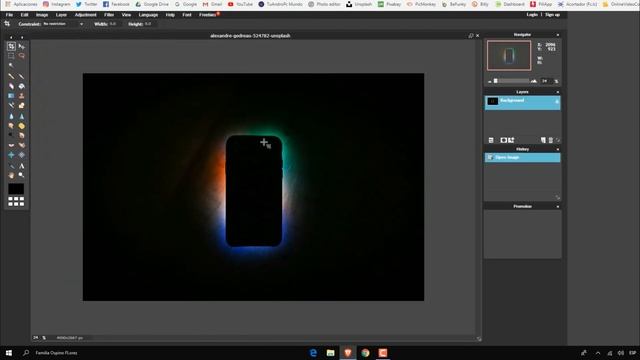Select the Red Eye Reduction tool
This screenshot has height=360, width=640.
(x=11, y=145)
